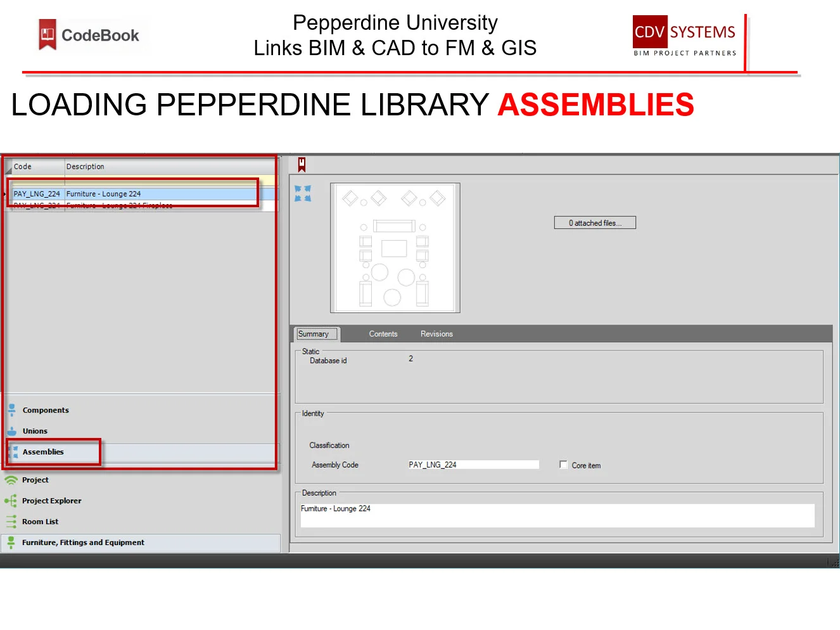Screen dimensions: 840x630
Task: Open the Project navigation section
Action: coord(35,480)
